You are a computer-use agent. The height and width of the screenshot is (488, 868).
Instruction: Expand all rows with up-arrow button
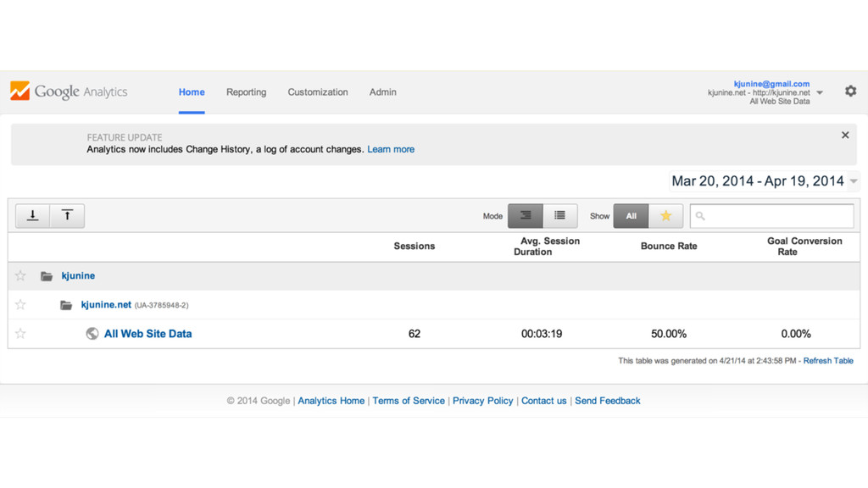coord(67,216)
